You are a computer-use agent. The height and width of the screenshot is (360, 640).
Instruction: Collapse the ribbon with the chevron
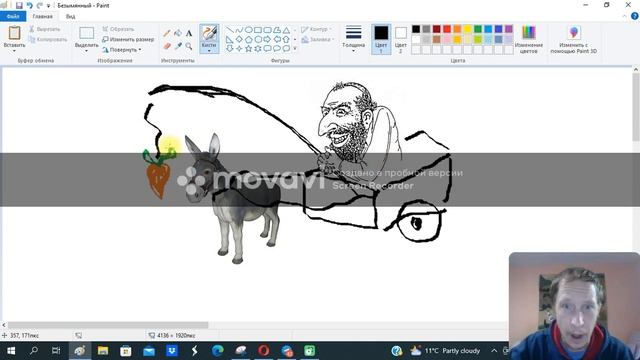point(624,16)
